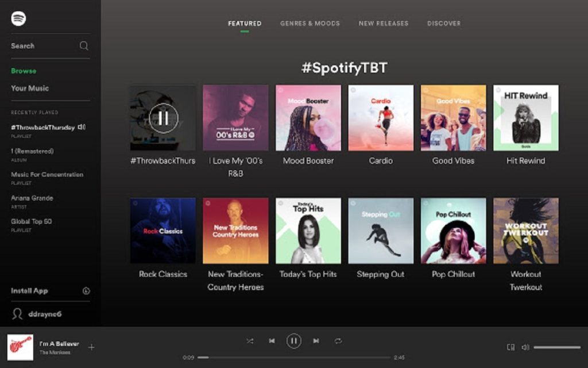
Task: Add I'm A Believer to library
Action: click(x=91, y=347)
